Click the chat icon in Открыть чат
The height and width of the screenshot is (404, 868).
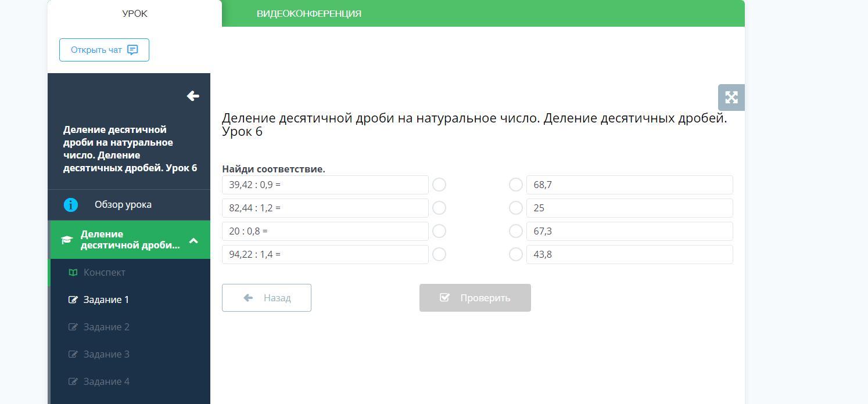(132, 50)
